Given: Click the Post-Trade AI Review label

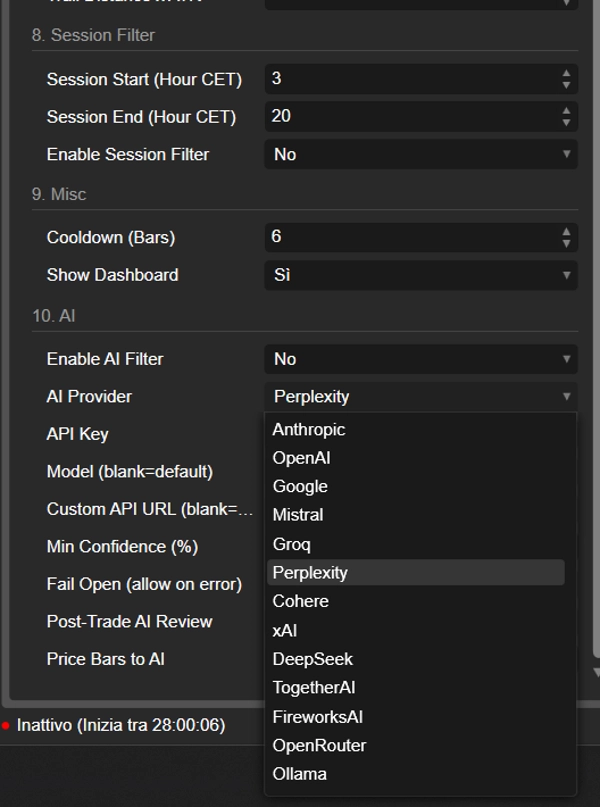Looking at the screenshot, I should (x=129, y=622).
